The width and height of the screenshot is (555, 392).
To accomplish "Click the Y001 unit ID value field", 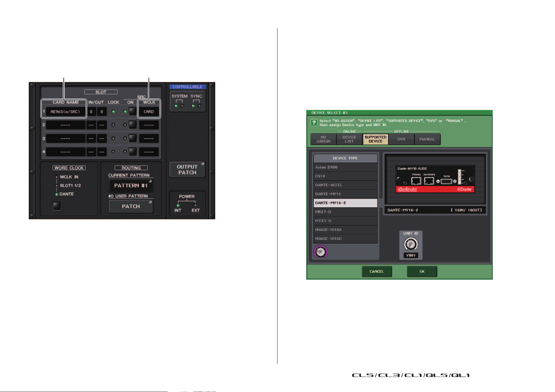I will point(411,255).
